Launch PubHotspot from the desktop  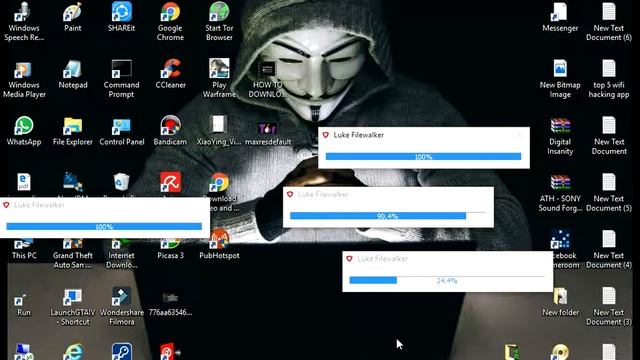pyautogui.click(x=219, y=245)
